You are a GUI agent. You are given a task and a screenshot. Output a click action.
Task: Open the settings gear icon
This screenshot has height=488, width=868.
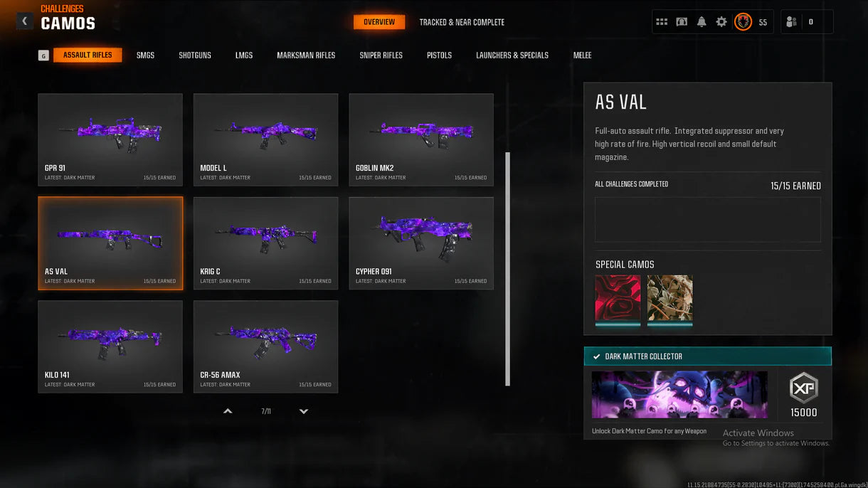pos(721,22)
